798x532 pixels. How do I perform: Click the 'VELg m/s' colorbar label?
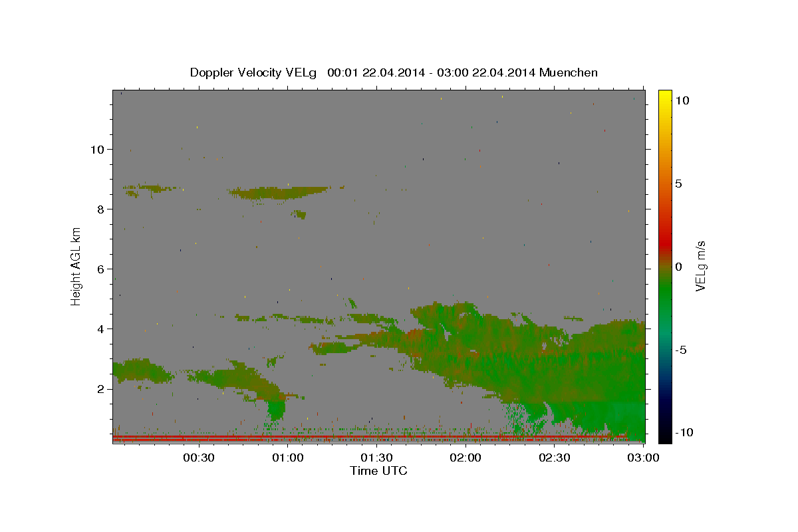tap(700, 267)
